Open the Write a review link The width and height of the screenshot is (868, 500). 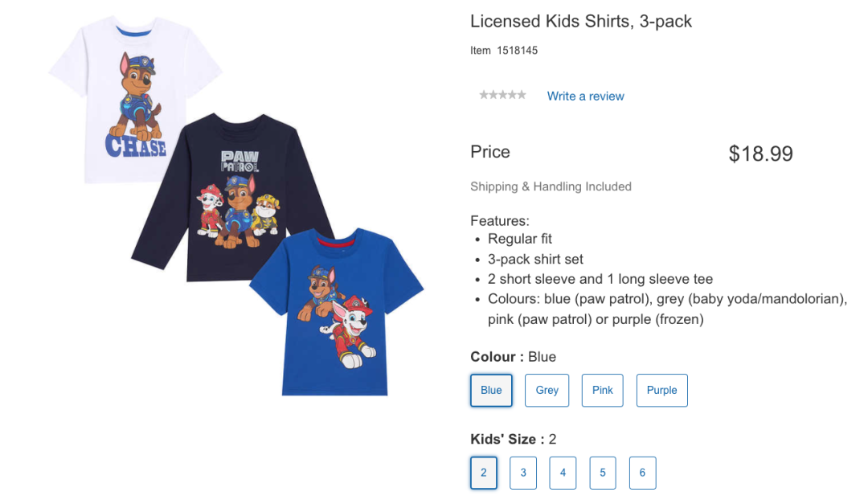point(585,96)
